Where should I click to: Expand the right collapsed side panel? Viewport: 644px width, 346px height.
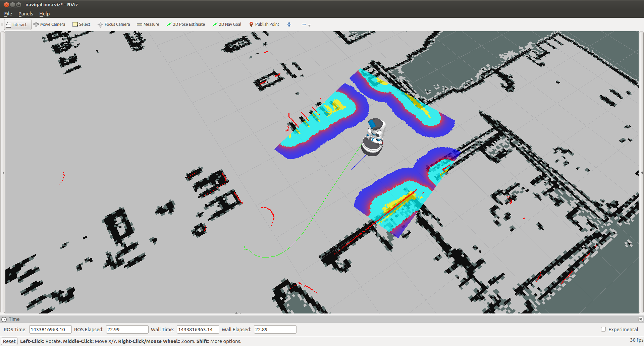point(642,173)
